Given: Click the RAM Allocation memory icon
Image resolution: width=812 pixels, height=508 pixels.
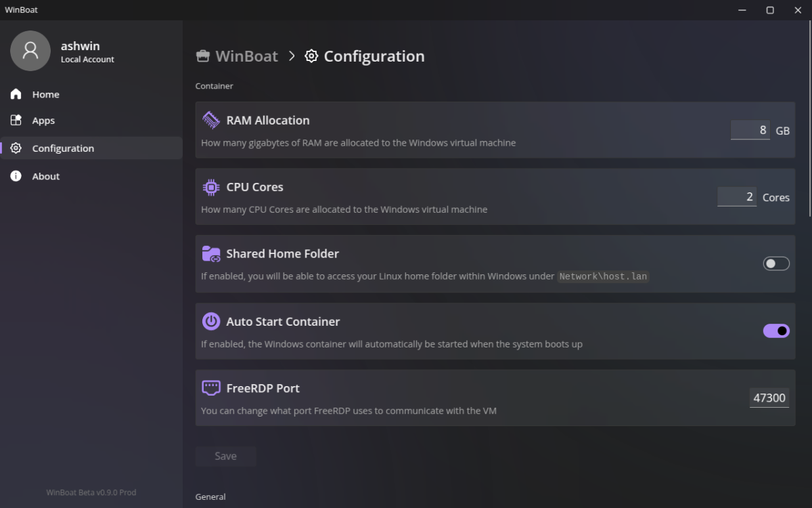Looking at the screenshot, I should point(211,119).
